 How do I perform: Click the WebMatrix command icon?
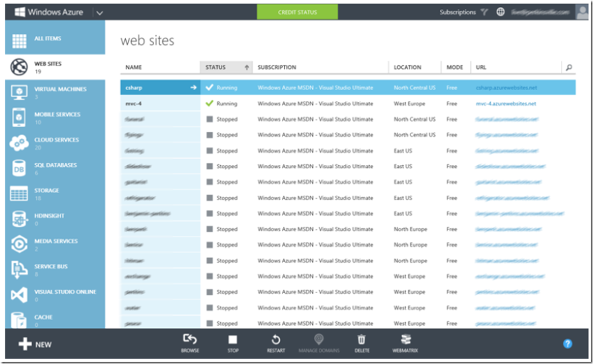click(x=406, y=339)
